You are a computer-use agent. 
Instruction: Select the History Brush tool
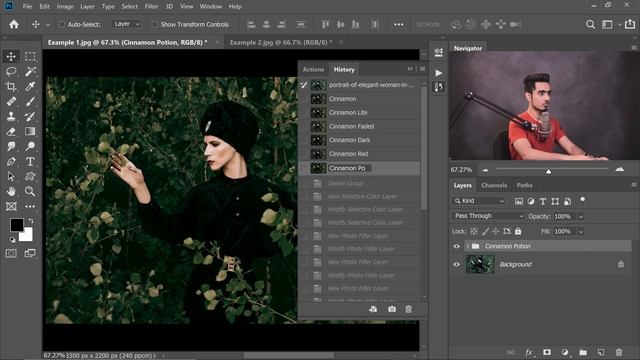[30, 116]
